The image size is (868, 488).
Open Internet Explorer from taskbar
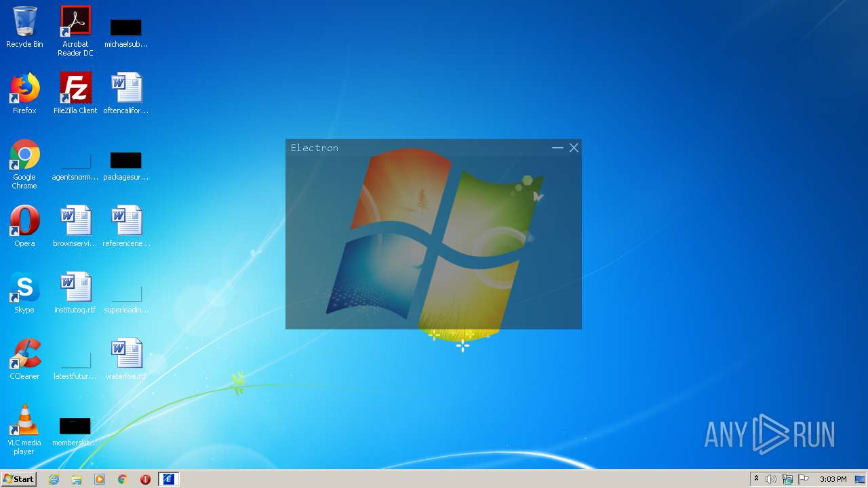(54, 479)
